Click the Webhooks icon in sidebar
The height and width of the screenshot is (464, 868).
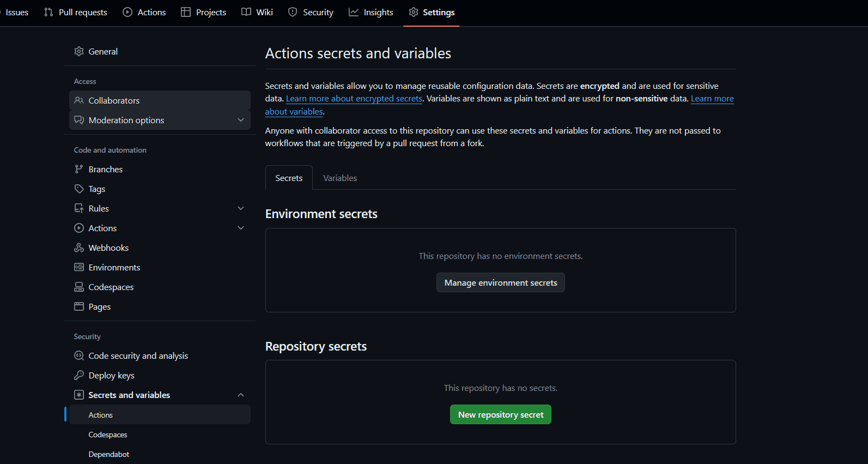point(79,248)
